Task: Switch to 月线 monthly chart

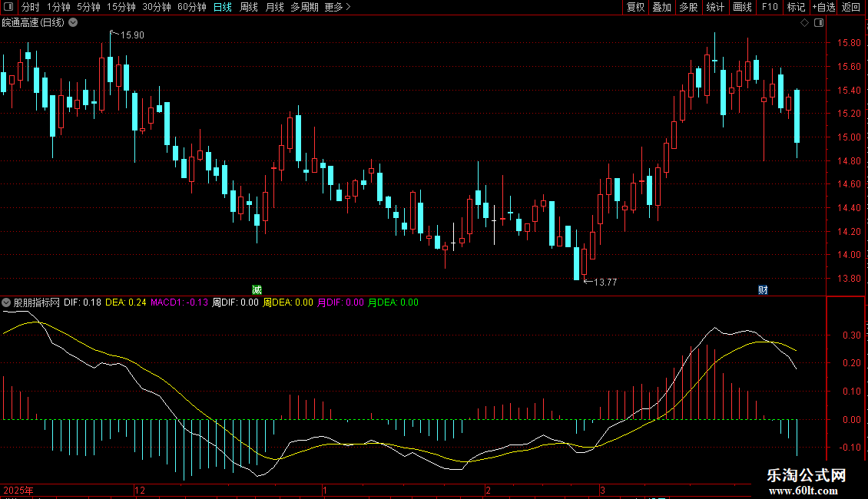Action: [274, 7]
